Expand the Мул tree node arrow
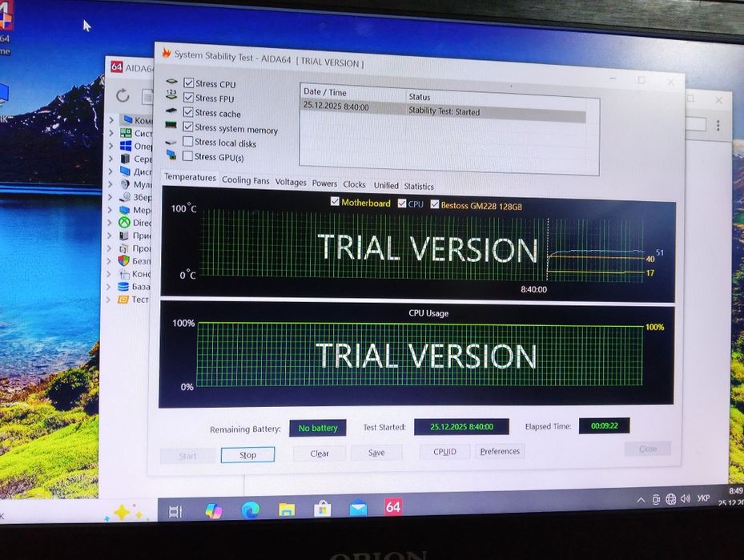The image size is (744, 560). click(x=111, y=184)
